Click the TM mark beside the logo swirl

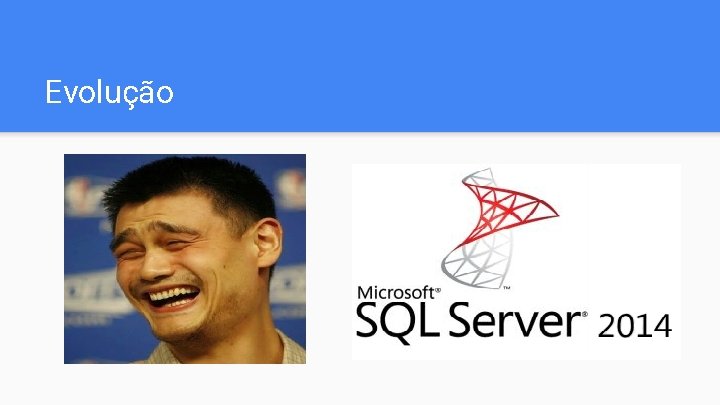tap(506, 288)
